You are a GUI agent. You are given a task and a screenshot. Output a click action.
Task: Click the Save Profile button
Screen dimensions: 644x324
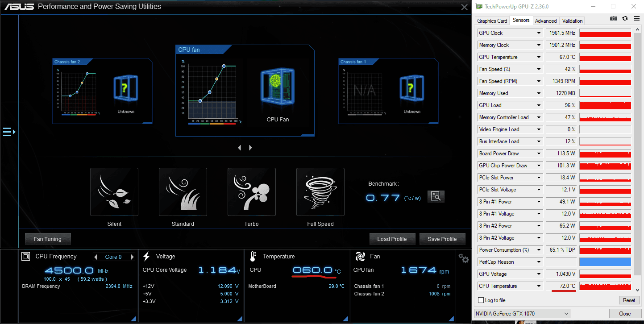[442, 239]
